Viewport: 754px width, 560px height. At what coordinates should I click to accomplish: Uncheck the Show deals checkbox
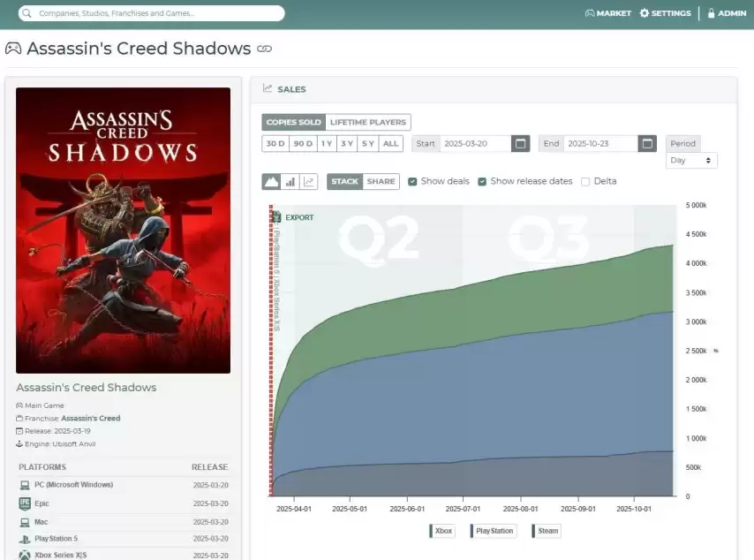412,181
